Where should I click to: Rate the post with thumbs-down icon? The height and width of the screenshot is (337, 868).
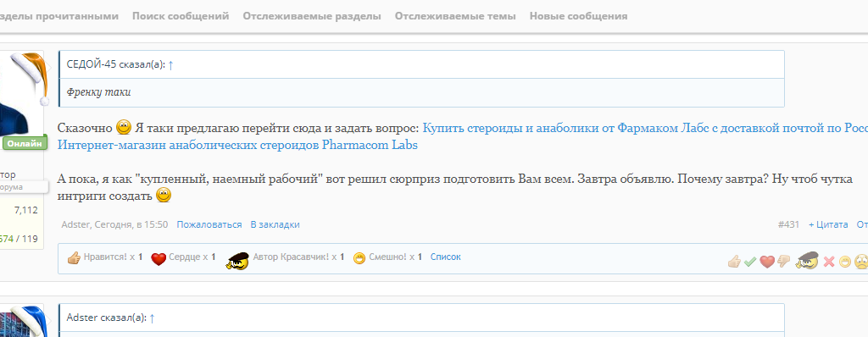tap(782, 261)
